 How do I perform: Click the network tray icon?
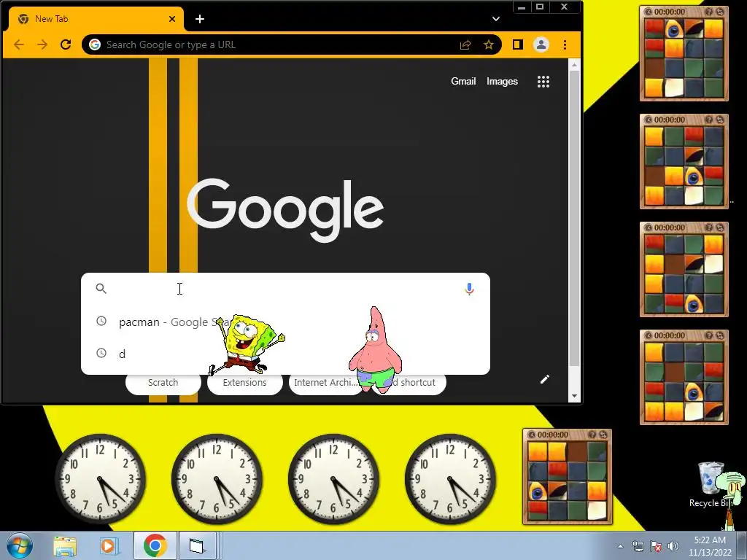638,546
